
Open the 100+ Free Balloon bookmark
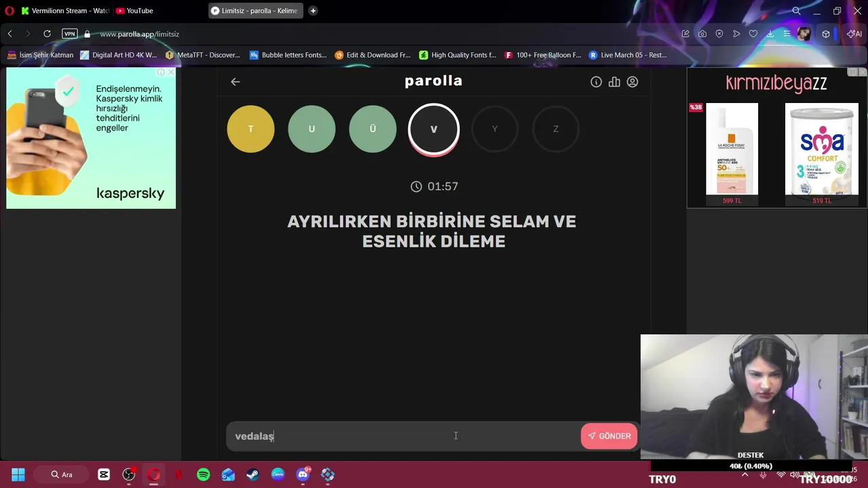click(x=542, y=55)
